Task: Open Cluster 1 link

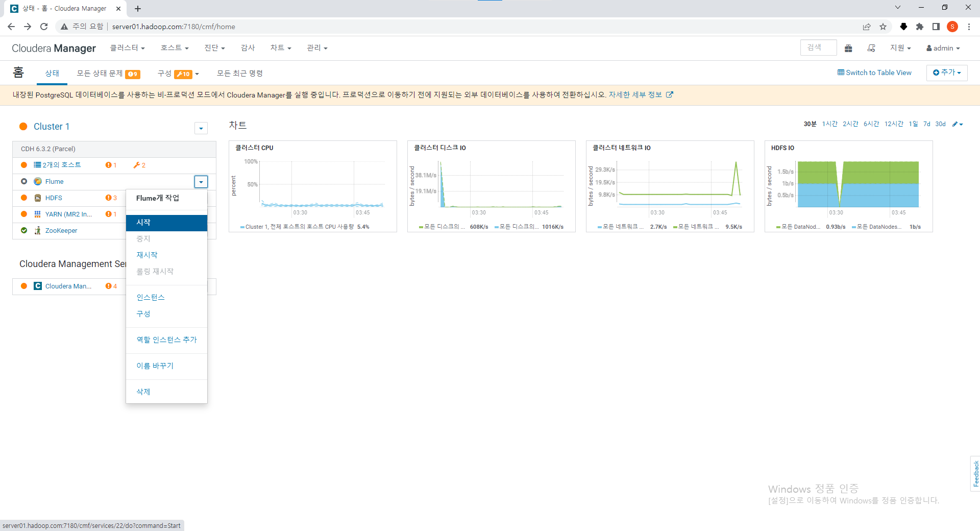Action: [x=52, y=127]
